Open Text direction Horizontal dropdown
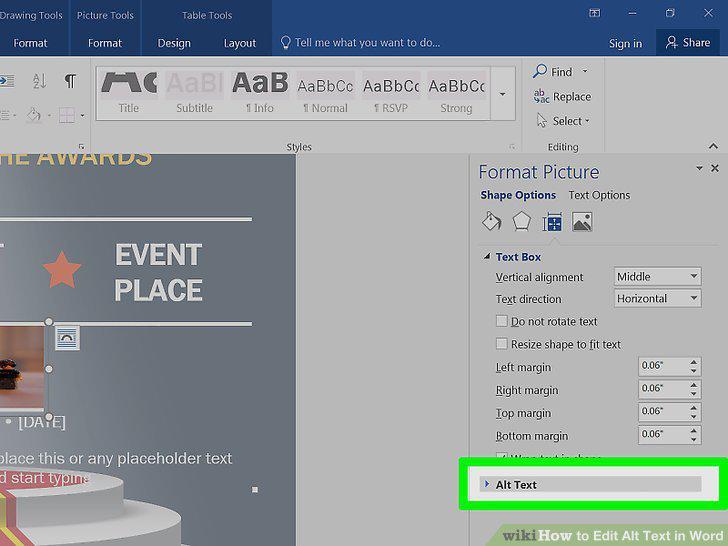Image resolution: width=728 pixels, height=546 pixels. [x=657, y=298]
